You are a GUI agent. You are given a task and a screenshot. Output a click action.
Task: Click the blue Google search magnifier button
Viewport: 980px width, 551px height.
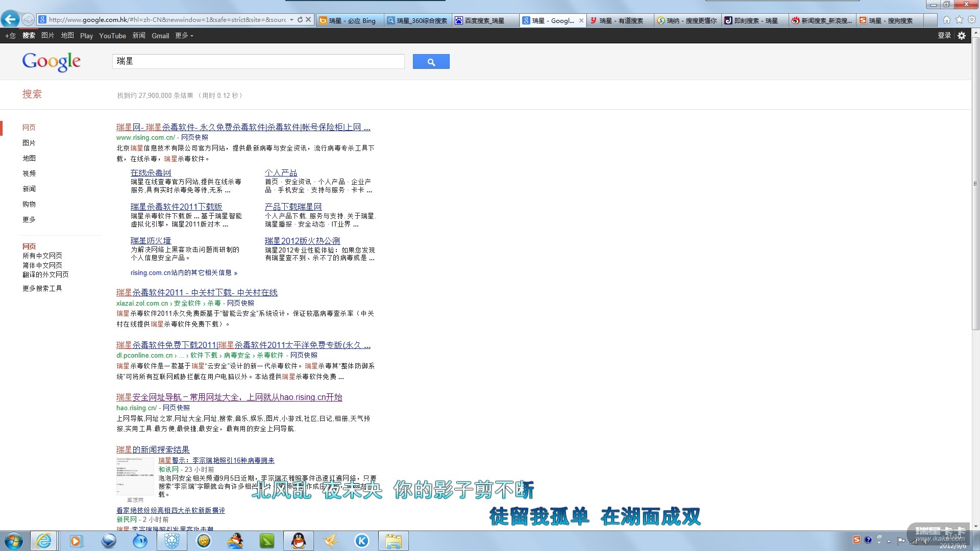[431, 62]
